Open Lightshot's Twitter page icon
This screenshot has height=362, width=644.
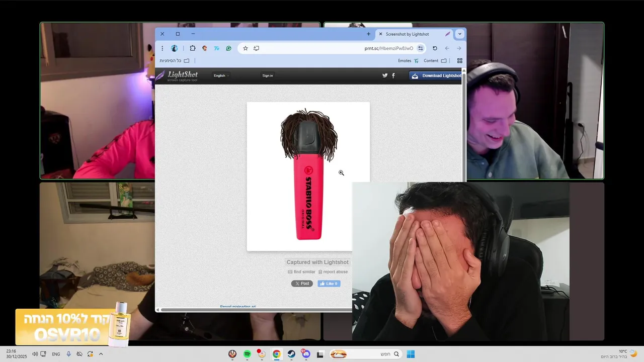(385, 75)
